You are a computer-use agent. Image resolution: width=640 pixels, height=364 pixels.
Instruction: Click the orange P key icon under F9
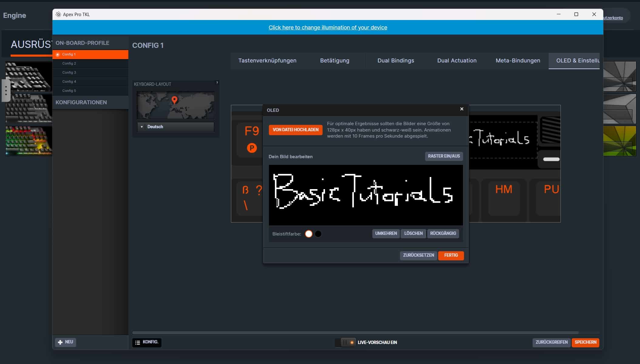point(252,148)
